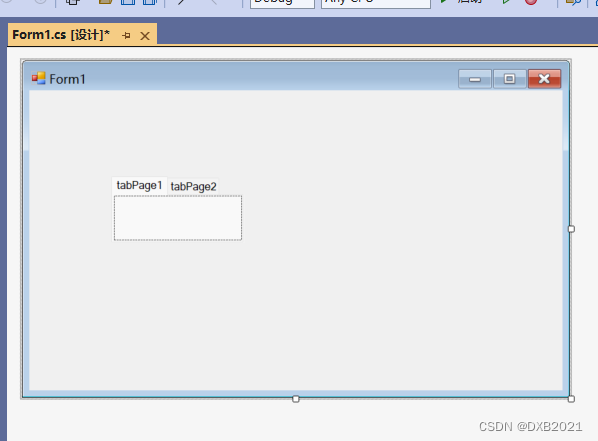Switch to the tabPage2 tab
Image resolution: width=598 pixels, height=441 pixels.
[193, 187]
